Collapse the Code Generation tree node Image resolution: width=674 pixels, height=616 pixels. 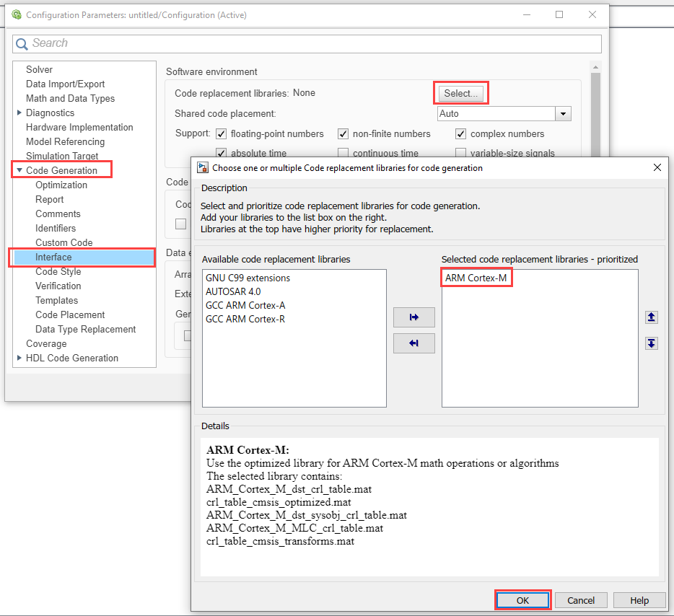point(19,170)
